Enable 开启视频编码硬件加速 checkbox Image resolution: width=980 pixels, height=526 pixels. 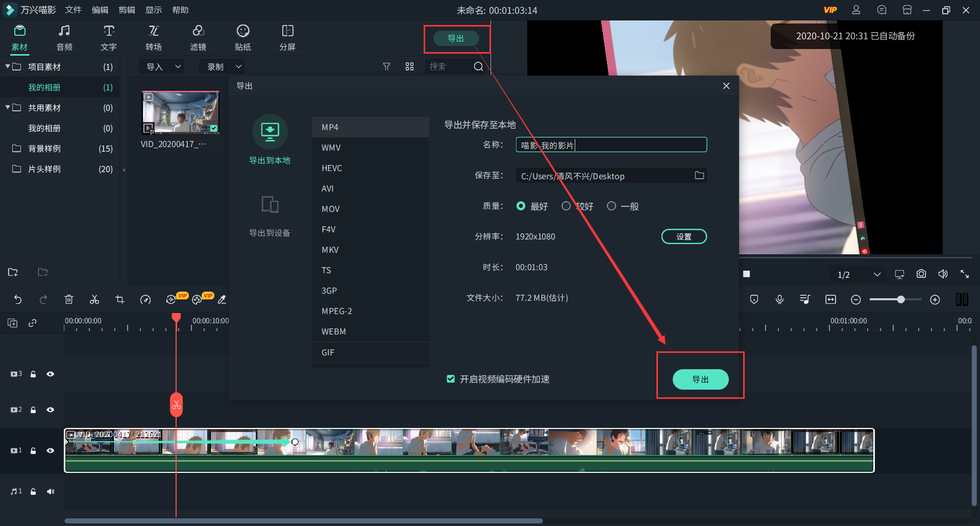tap(451, 379)
